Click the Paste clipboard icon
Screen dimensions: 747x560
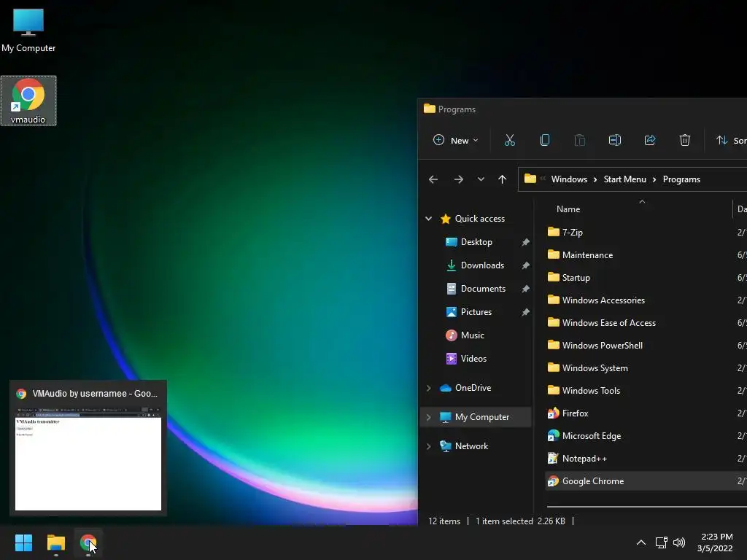(x=580, y=140)
